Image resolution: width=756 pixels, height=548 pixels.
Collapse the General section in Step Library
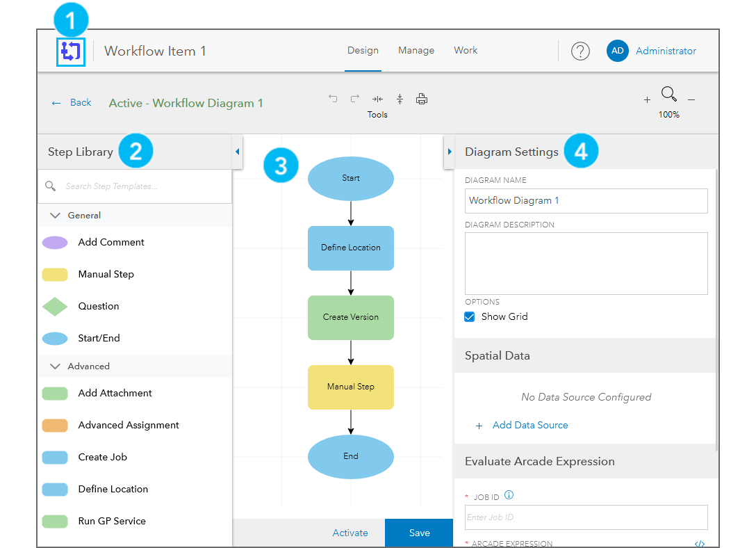coord(55,215)
